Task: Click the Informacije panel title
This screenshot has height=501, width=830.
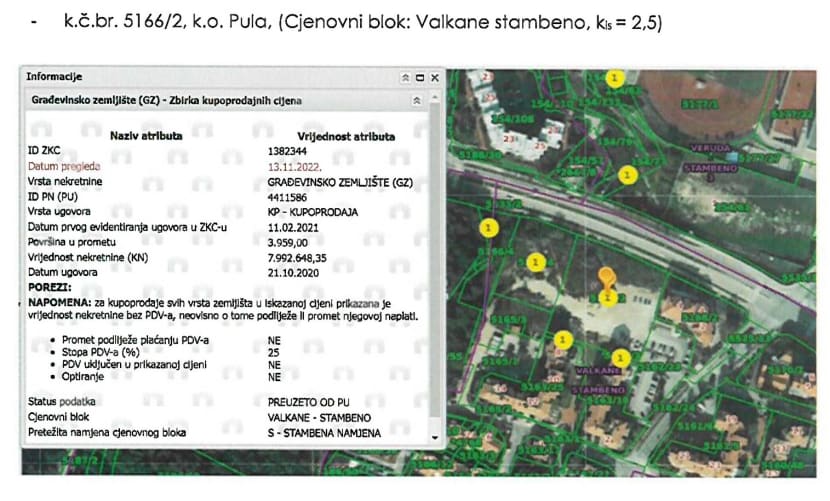Action: [x=54, y=77]
